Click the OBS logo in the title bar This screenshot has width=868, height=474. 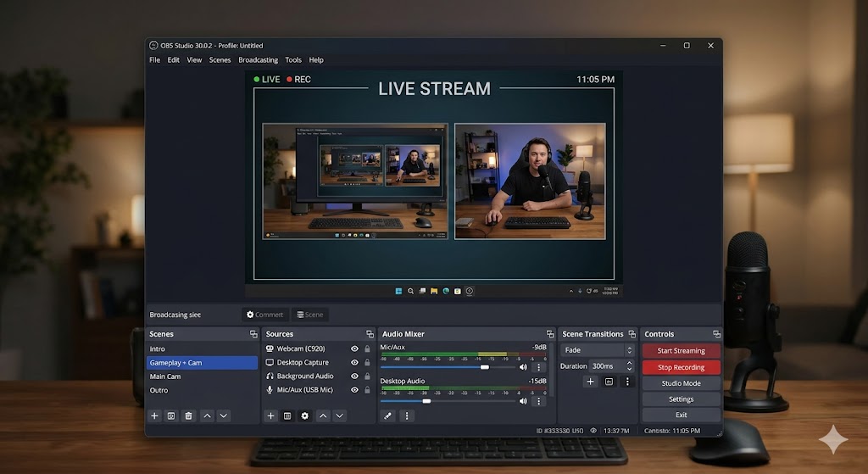[154, 46]
